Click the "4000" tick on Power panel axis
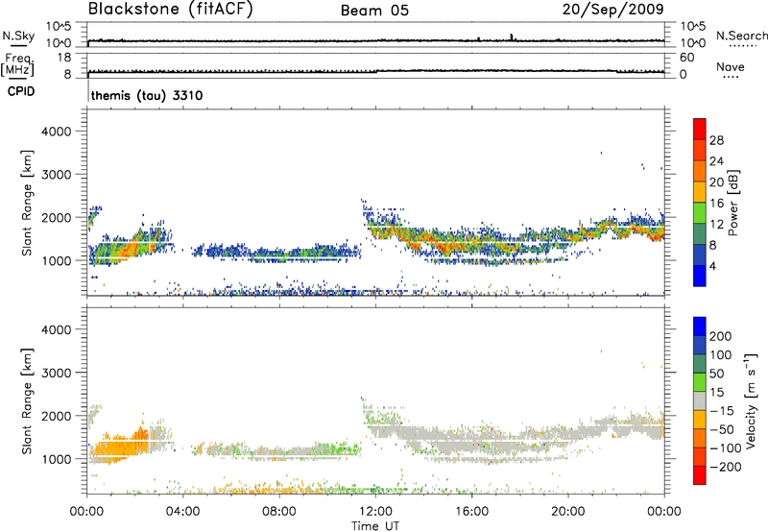 tap(57, 132)
